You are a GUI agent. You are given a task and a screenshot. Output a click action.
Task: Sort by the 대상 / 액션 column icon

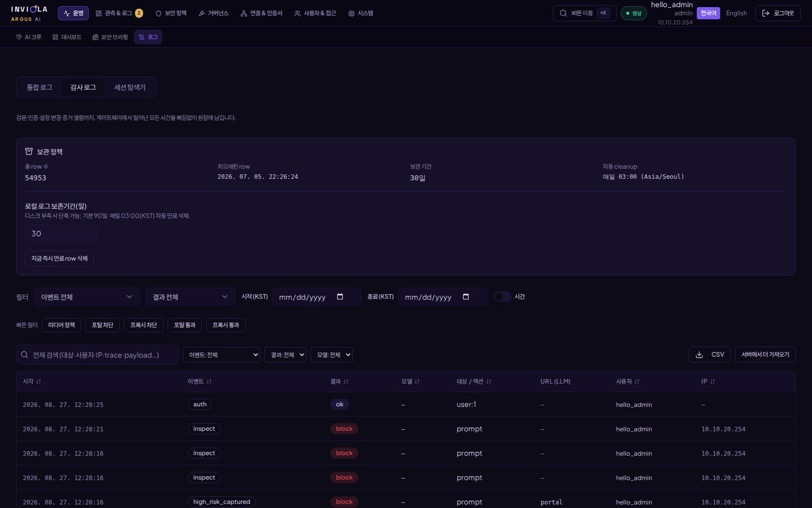click(489, 382)
